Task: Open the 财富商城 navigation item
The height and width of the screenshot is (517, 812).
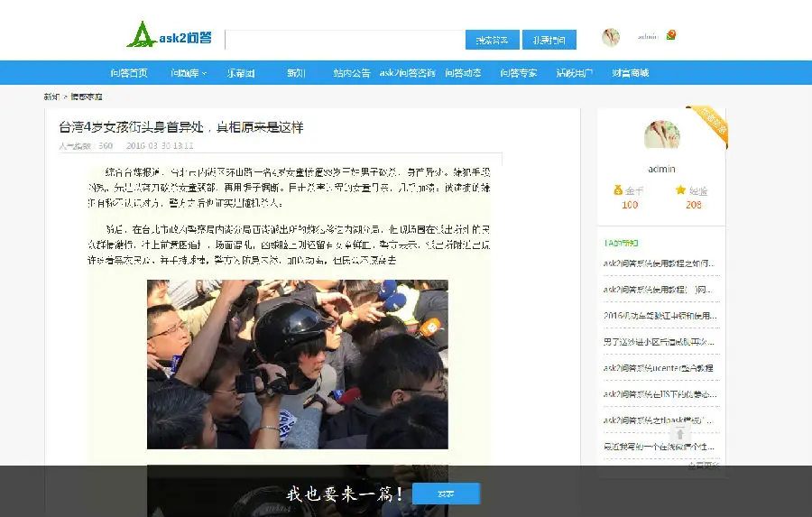Action: (x=631, y=73)
